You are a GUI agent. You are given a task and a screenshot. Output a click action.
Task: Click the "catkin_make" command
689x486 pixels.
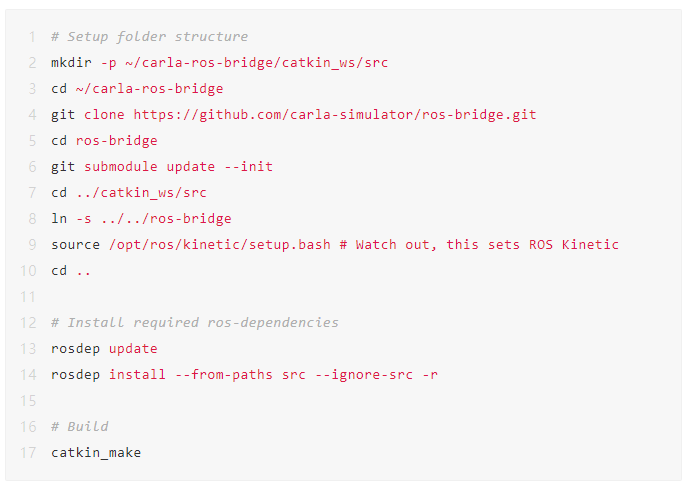(96, 452)
